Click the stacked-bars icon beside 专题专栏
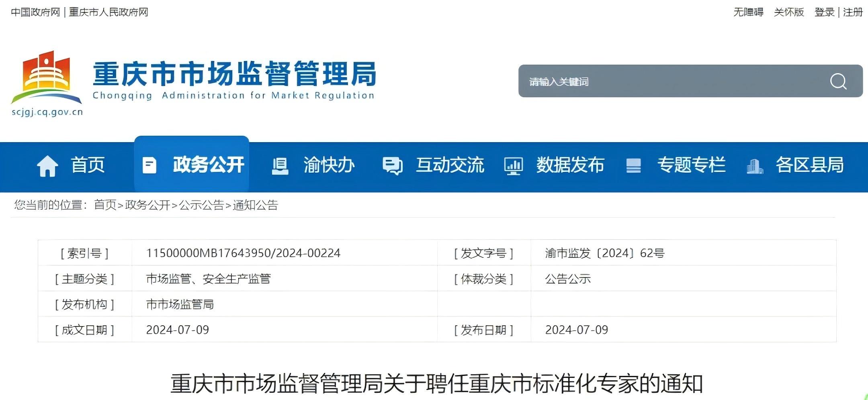Image resolution: width=868 pixels, height=400 pixels. tap(633, 165)
